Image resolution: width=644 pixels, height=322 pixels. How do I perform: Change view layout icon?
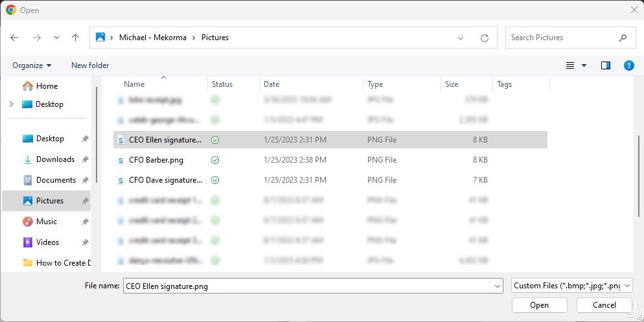(570, 65)
